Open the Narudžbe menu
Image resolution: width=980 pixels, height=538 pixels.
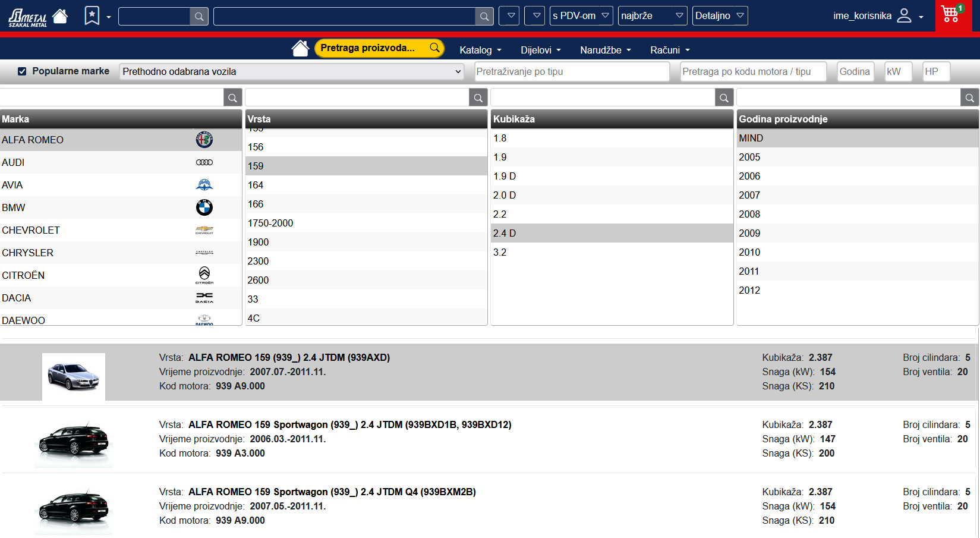coord(605,51)
